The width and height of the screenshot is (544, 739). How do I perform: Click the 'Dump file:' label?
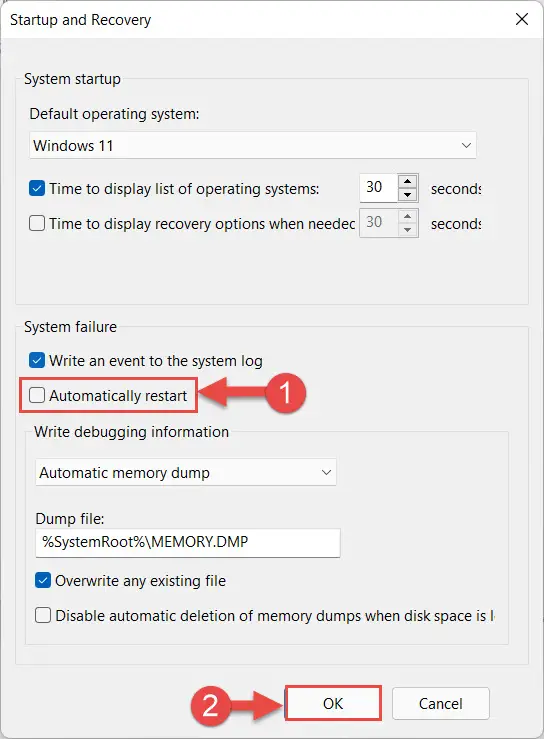pos(70,518)
